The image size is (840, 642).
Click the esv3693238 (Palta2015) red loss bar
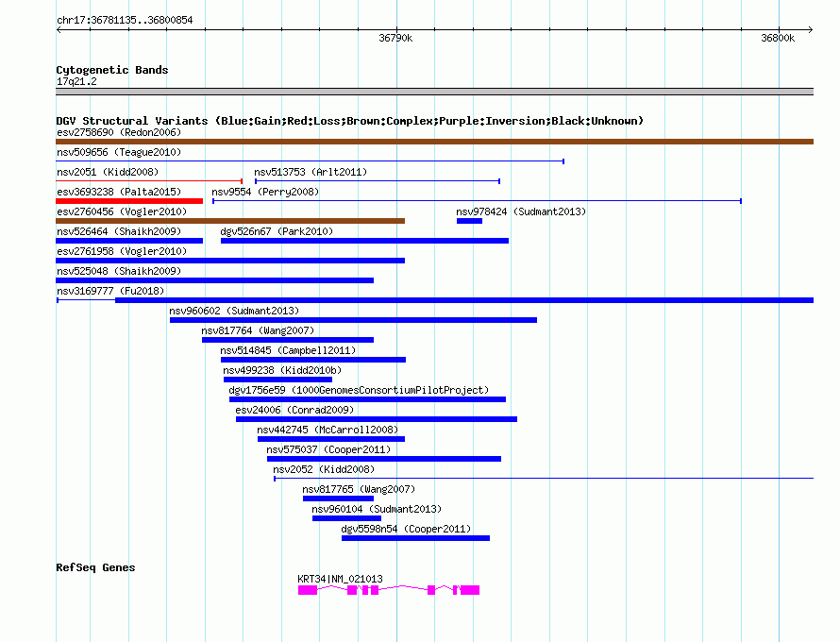coord(129,201)
